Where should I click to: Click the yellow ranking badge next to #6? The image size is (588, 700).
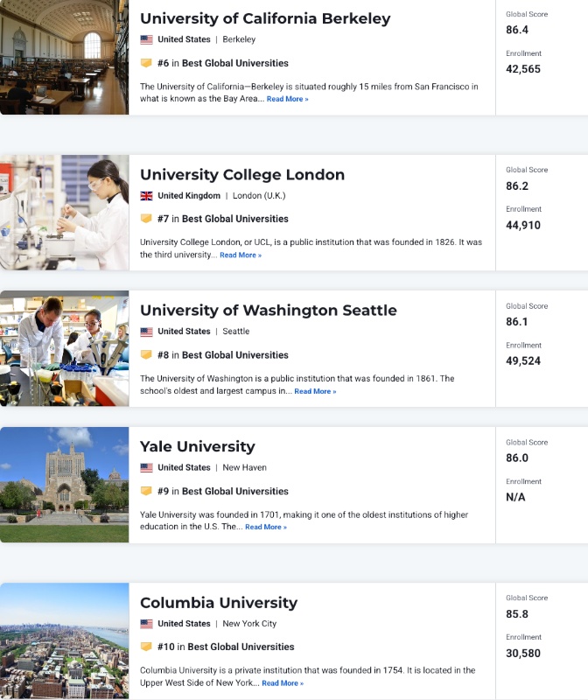pos(146,63)
